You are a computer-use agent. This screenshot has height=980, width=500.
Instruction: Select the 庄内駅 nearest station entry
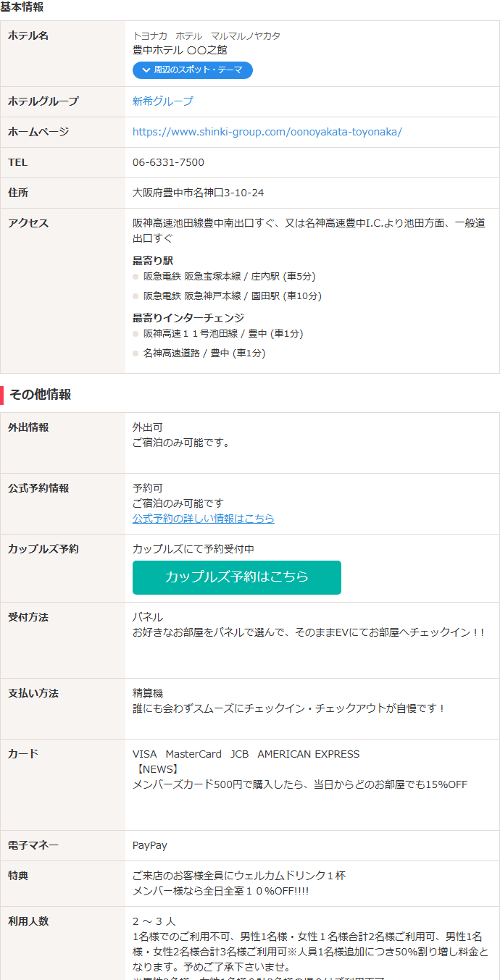(x=230, y=277)
